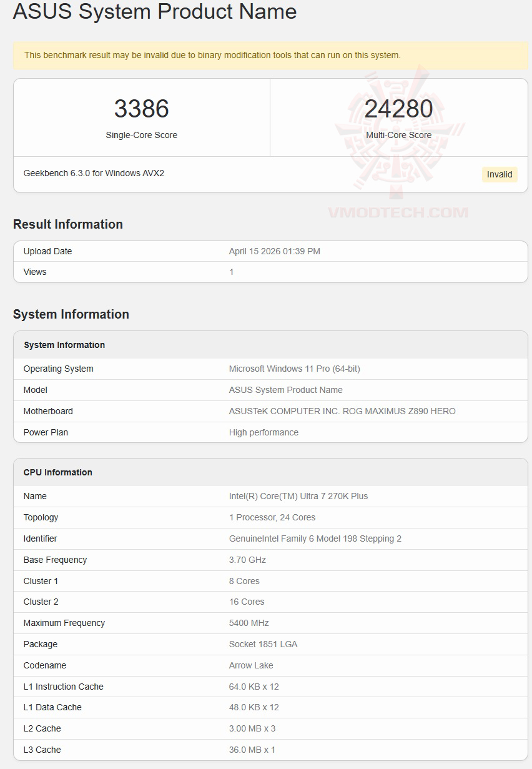532x769 pixels.
Task: Select the 1 Processor, 24 Cores value
Action: click(272, 517)
